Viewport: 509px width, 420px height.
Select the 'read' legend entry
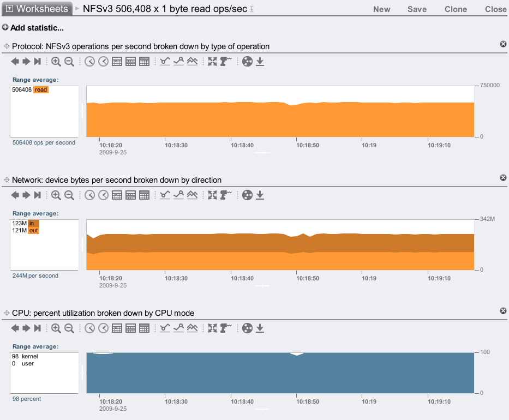pyautogui.click(x=41, y=90)
